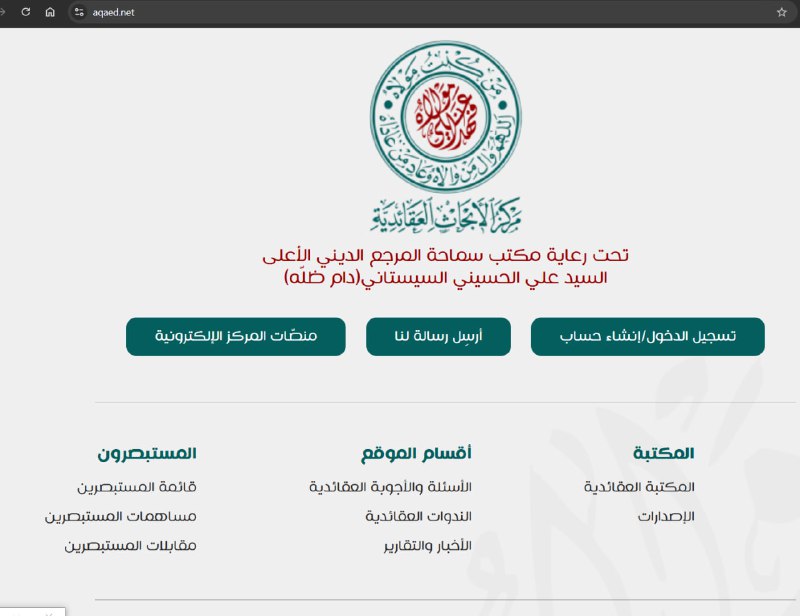Click the مركز الأبحاث العقائدية calligraphy title
This screenshot has width=800, height=616.
coord(445,215)
